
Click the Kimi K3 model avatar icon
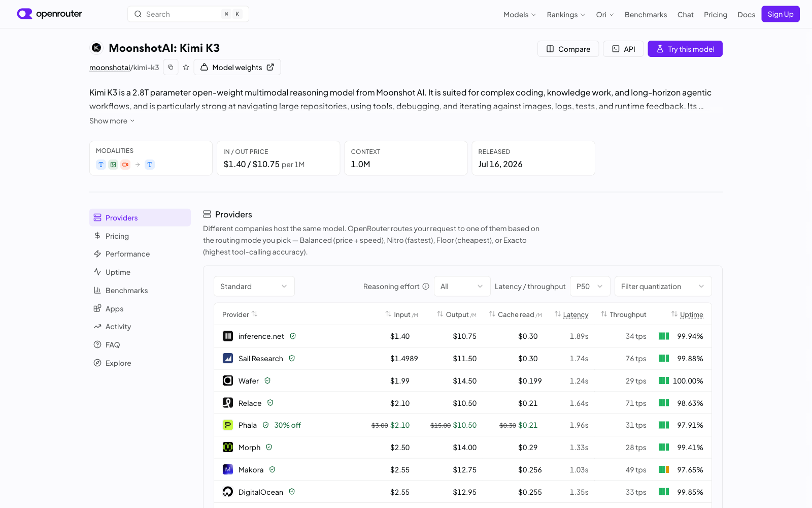(96, 48)
